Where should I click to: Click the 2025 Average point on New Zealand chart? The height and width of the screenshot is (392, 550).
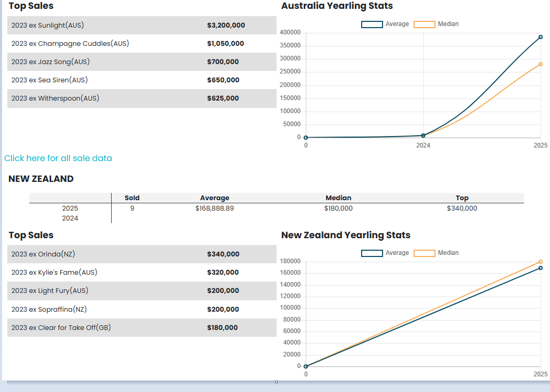pos(541,268)
